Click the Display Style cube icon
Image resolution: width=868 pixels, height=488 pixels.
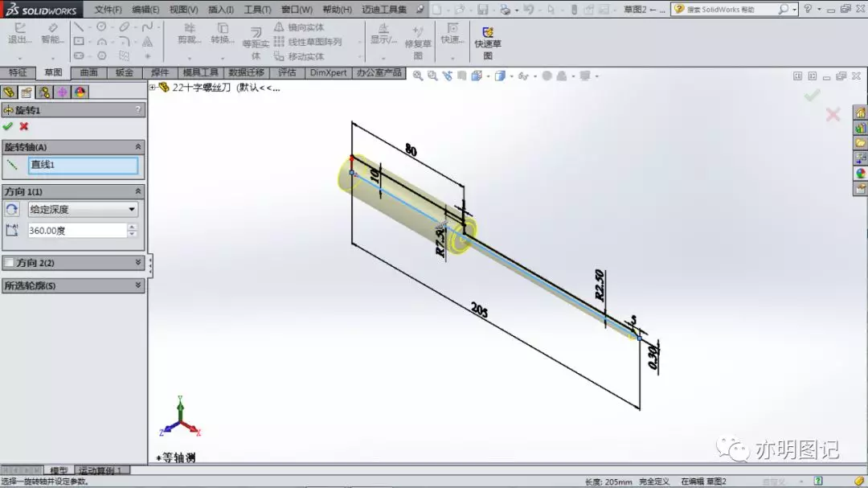pyautogui.click(x=500, y=76)
